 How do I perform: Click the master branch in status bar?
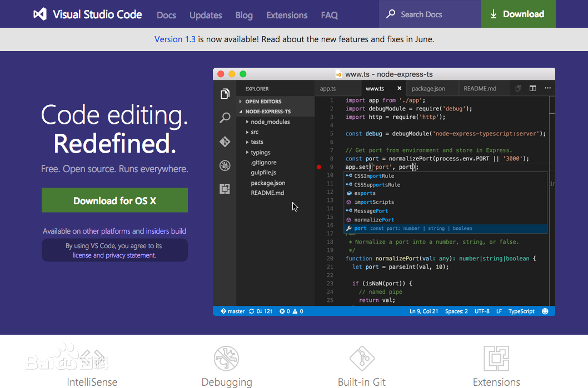point(232,311)
